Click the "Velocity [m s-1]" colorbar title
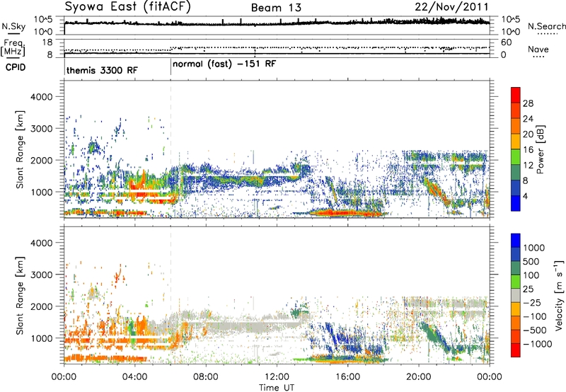The height and width of the screenshot is (392, 566). click(x=559, y=295)
